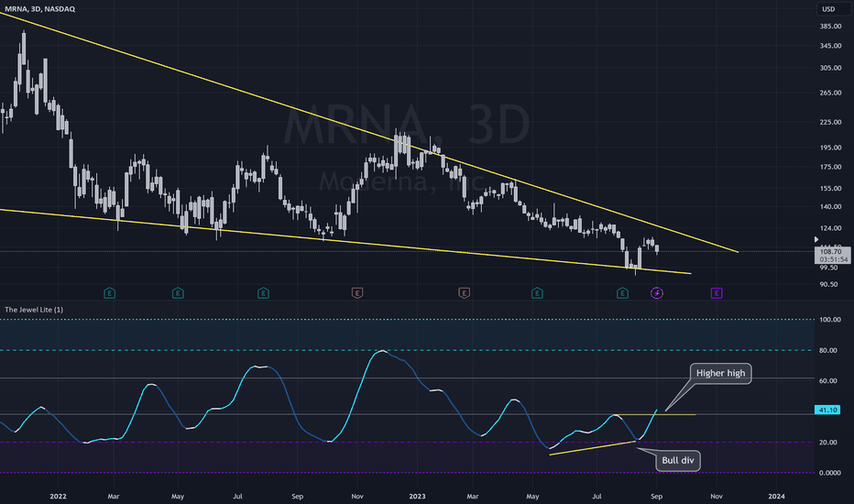Click the teal earnings marker above May 2023
Screen dimensions: 854x504
pos(537,293)
